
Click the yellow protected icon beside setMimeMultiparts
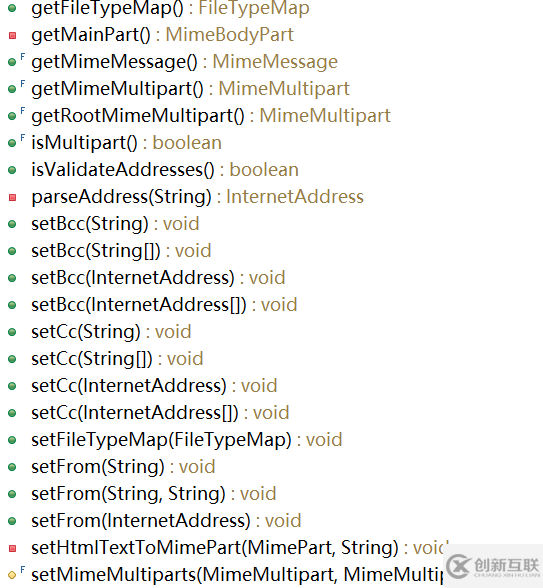(12, 575)
